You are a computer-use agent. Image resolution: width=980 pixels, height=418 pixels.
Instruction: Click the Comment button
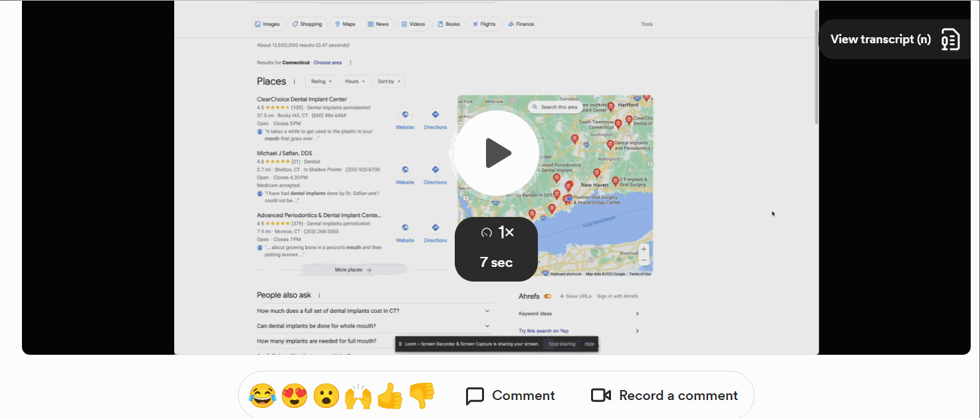[x=511, y=396]
